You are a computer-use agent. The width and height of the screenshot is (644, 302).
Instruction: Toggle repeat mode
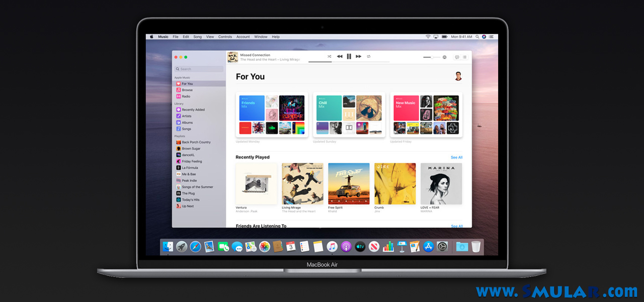click(369, 57)
